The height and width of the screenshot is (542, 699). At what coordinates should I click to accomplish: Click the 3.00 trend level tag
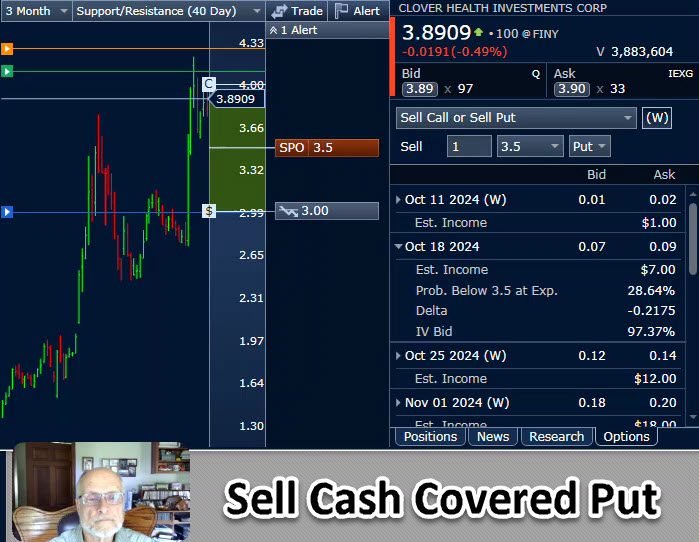coord(328,211)
